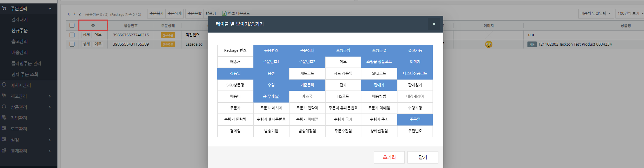Click the 주문관리 shopping cart icon
The width and height of the screenshot is (644, 168).
click(4, 8)
